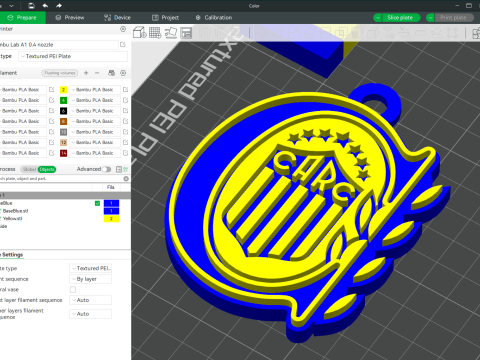
Task: Click the green settings icon beside Advanced
Action: [x=126, y=169]
